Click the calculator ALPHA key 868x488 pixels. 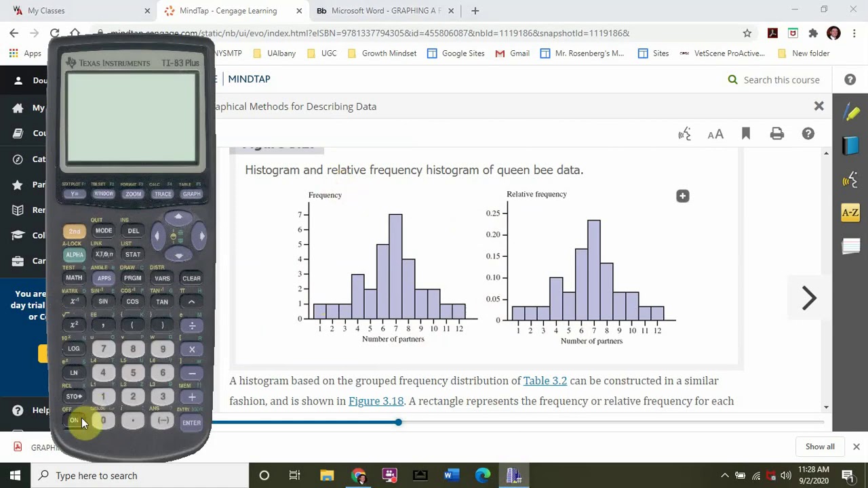(74, 255)
